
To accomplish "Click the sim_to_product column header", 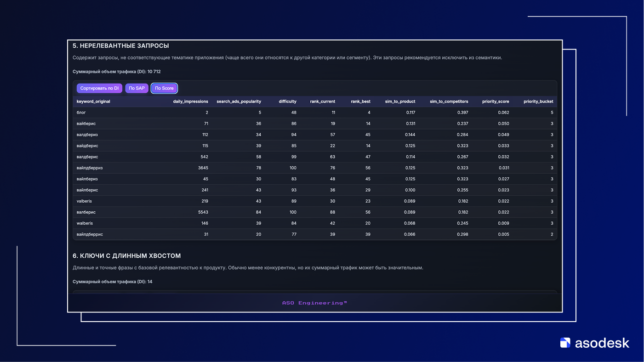I will coord(400,102).
